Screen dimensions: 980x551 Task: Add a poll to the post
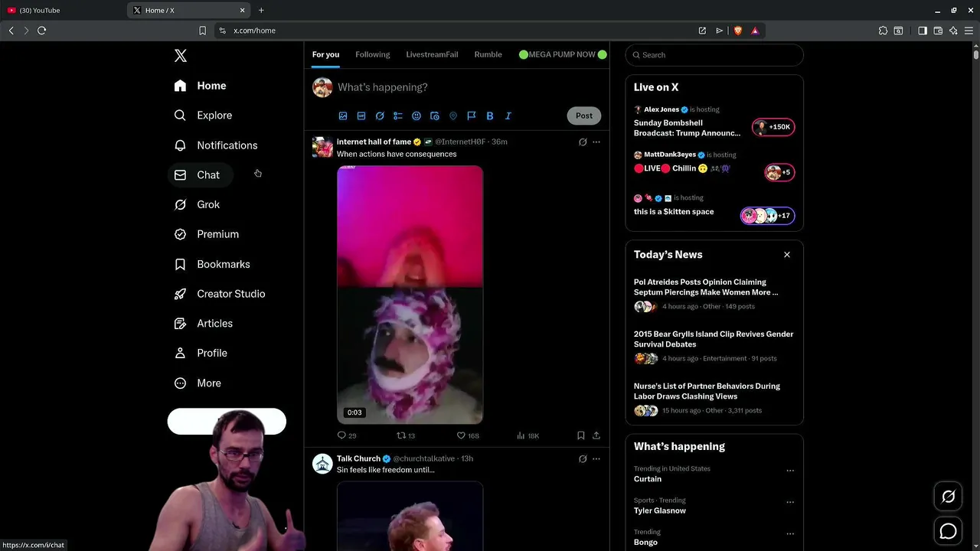398,116
